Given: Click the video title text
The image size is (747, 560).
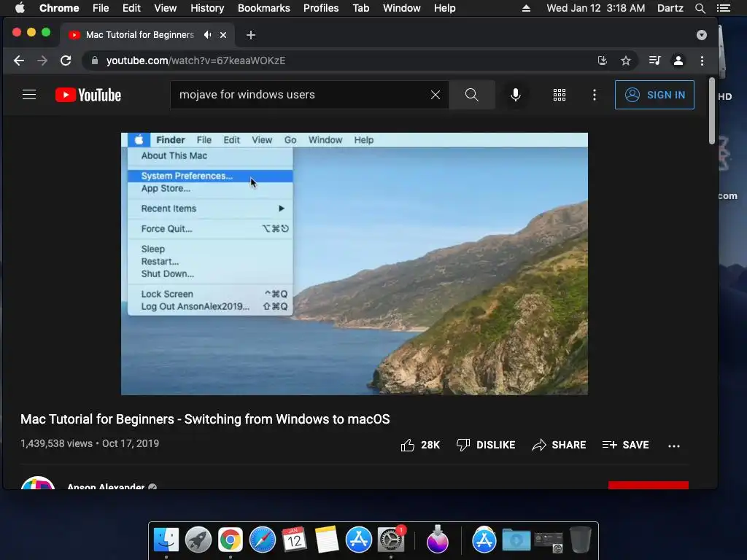Looking at the screenshot, I should point(205,419).
